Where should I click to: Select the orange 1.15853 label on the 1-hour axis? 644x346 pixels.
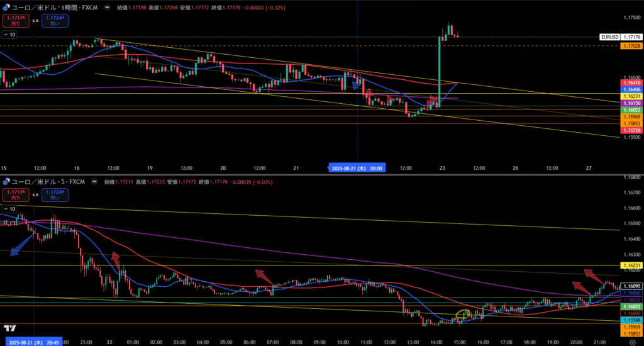click(631, 124)
